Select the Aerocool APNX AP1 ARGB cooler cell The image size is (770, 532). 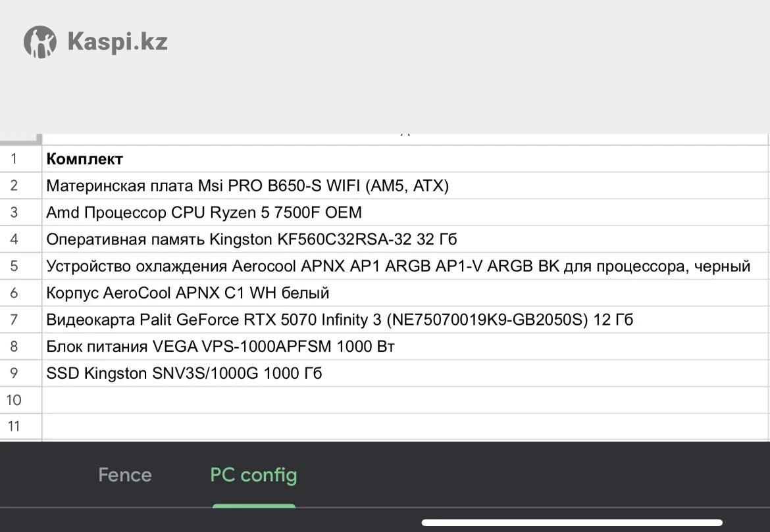pos(398,266)
